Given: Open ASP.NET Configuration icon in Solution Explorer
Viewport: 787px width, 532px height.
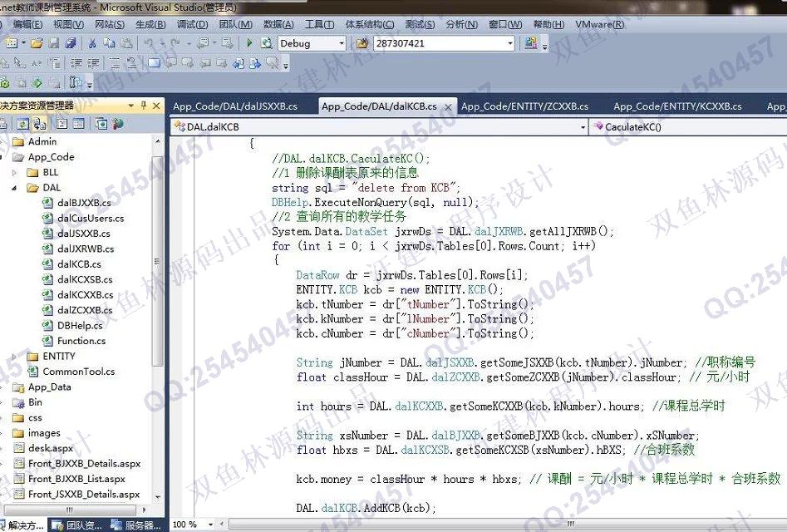Looking at the screenshot, I should click(118, 124).
